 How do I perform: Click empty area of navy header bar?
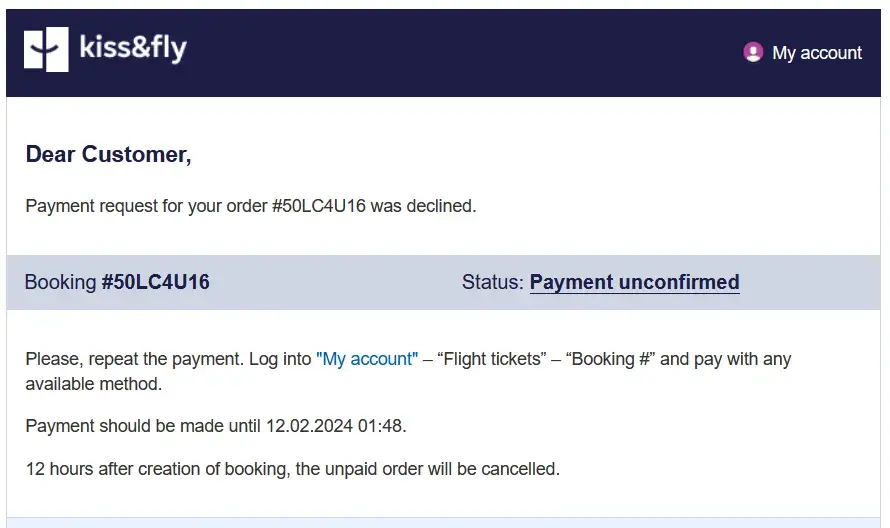[450, 52]
